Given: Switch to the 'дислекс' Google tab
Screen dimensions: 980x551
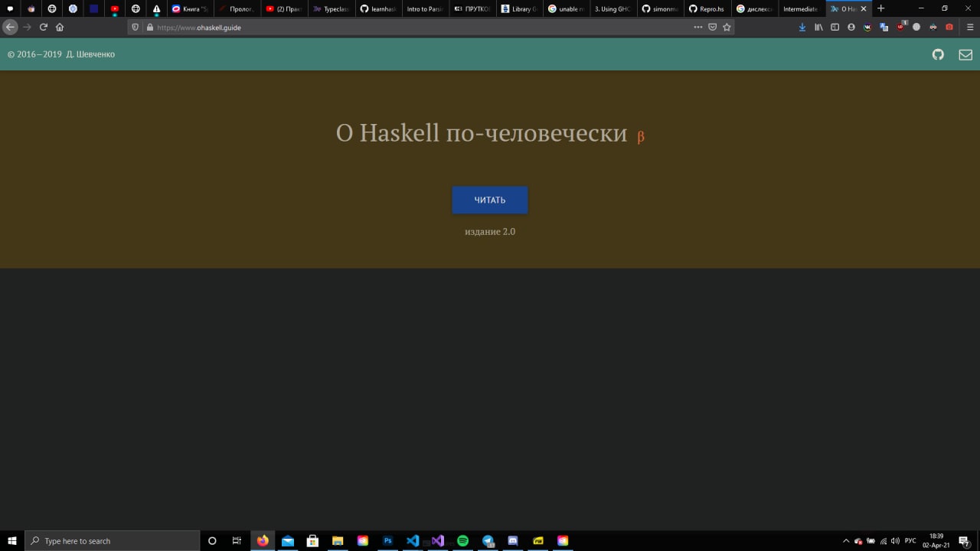Looking at the screenshot, I should pyautogui.click(x=753, y=8).
